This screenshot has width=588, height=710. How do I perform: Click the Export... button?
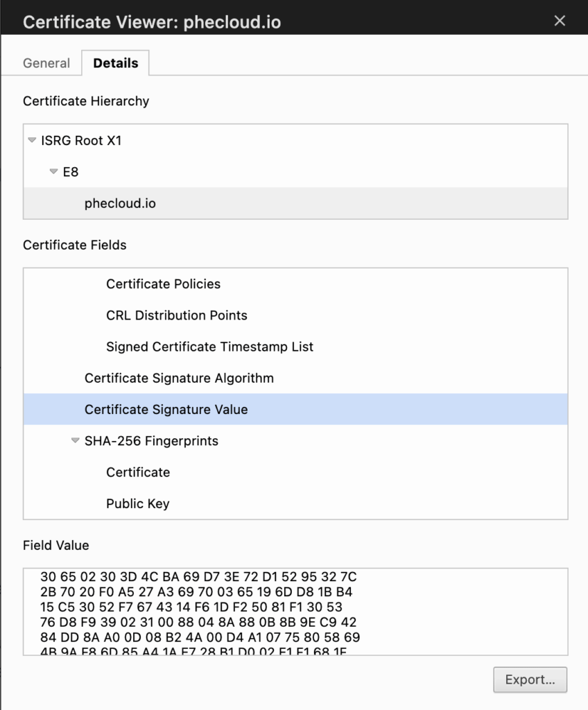pos(530,679)
